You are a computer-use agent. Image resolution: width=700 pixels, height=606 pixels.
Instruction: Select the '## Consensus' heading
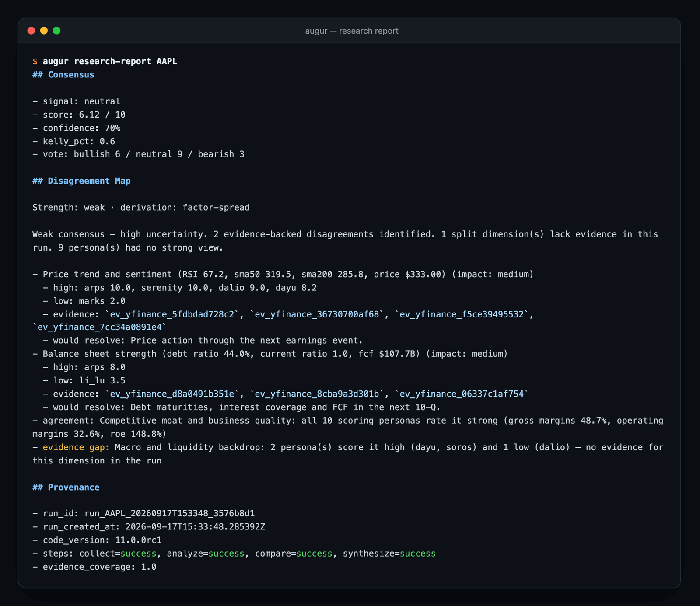coord(63,75)
